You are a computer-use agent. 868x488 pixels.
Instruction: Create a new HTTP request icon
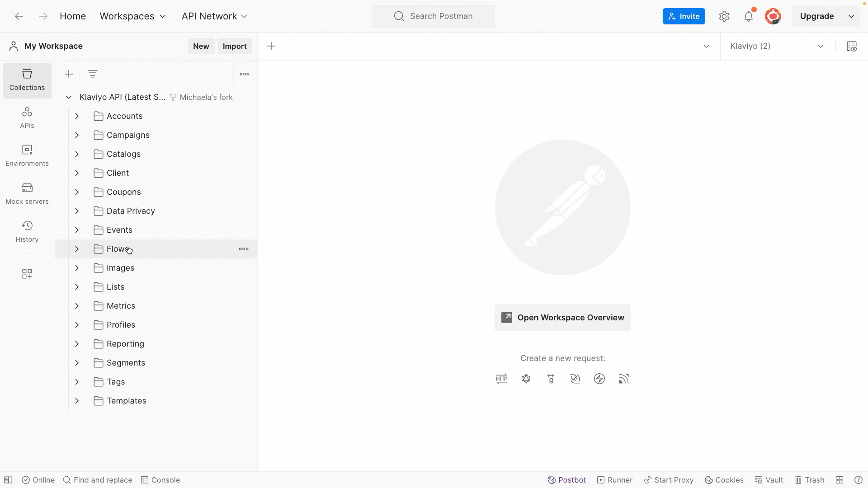tap(502, 379)
